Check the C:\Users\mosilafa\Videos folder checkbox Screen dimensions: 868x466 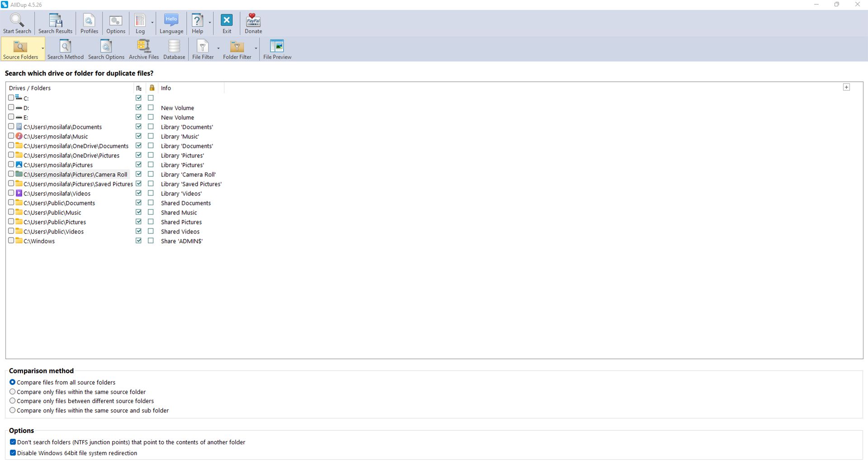point(11,193)
